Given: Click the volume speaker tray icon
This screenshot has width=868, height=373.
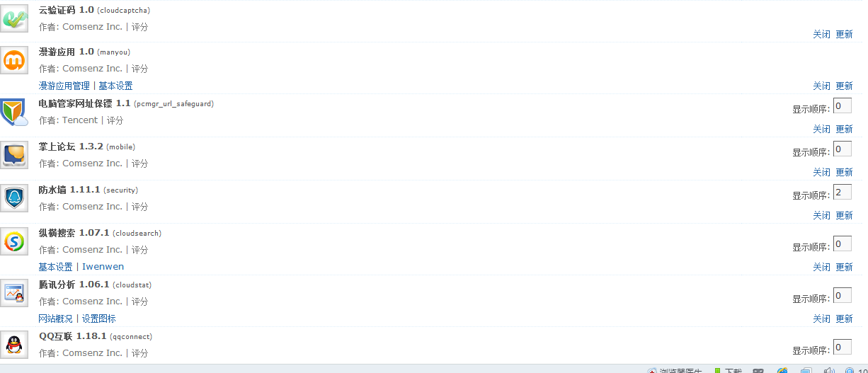Looking at the screenshot, I should coord(829,370).
